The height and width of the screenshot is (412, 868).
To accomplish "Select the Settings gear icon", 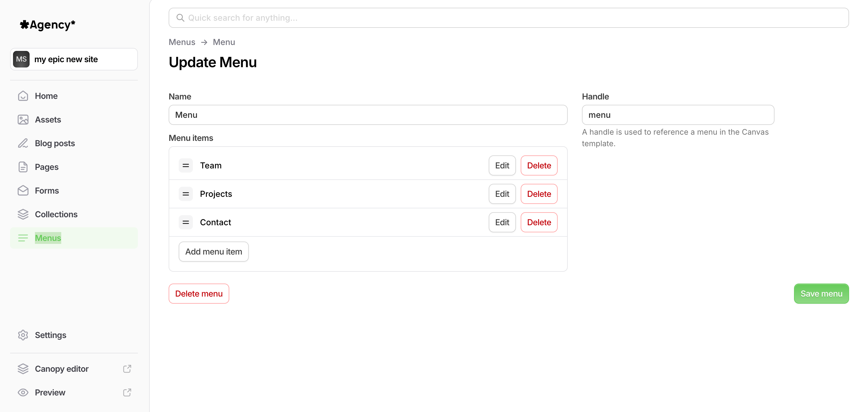I will click(22, 335).
